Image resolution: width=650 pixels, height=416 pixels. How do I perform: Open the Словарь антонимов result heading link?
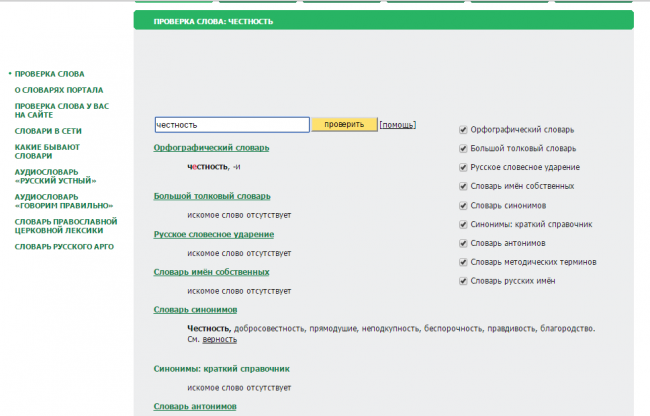[x=195, y=406]
